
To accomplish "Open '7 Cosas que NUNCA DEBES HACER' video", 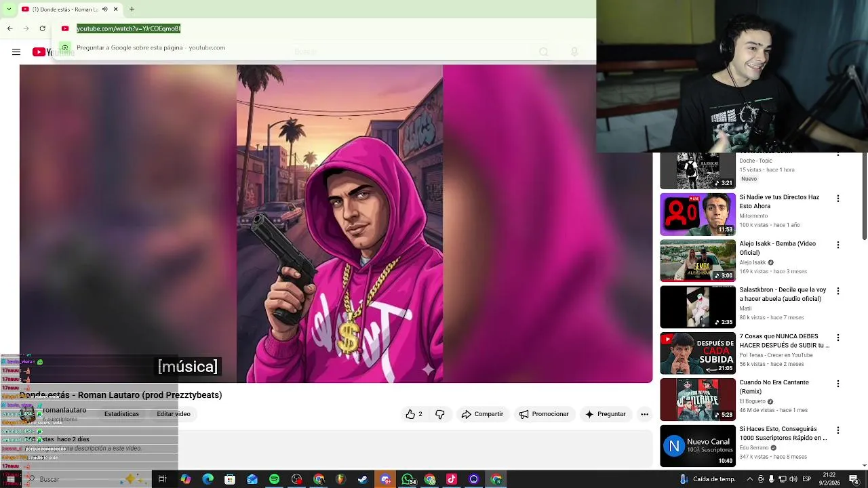I will pyautogui.click(x=698, y=353).
